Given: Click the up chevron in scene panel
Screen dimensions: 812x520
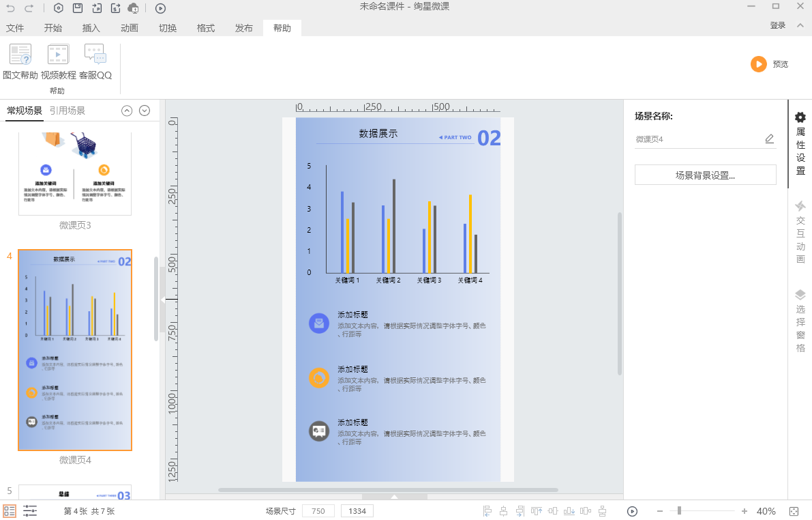Looking at the screenshot, I should pos(127,111).
